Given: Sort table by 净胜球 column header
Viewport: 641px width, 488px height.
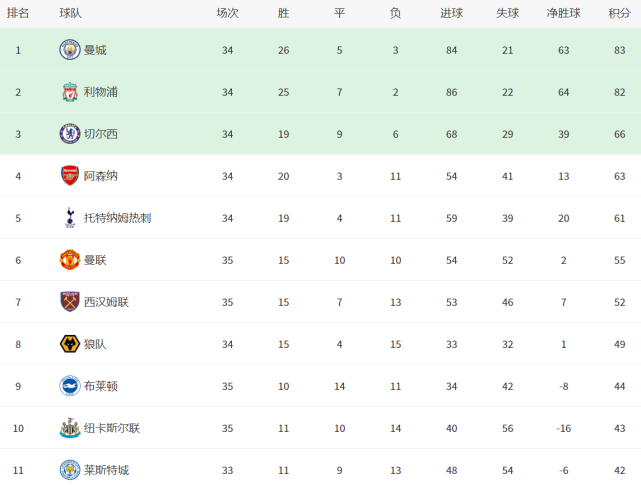Looking at the screenshot, I should 563,13.
